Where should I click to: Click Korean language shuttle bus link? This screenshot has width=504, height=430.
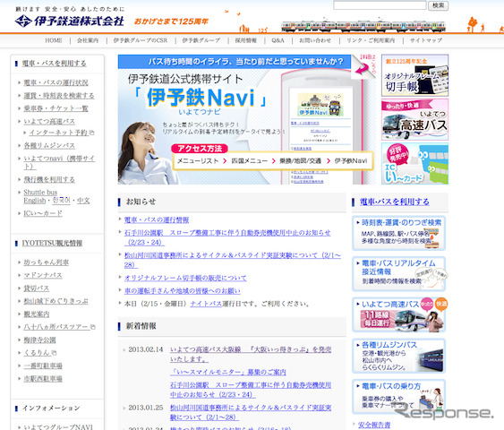click(x=61, y=201)
